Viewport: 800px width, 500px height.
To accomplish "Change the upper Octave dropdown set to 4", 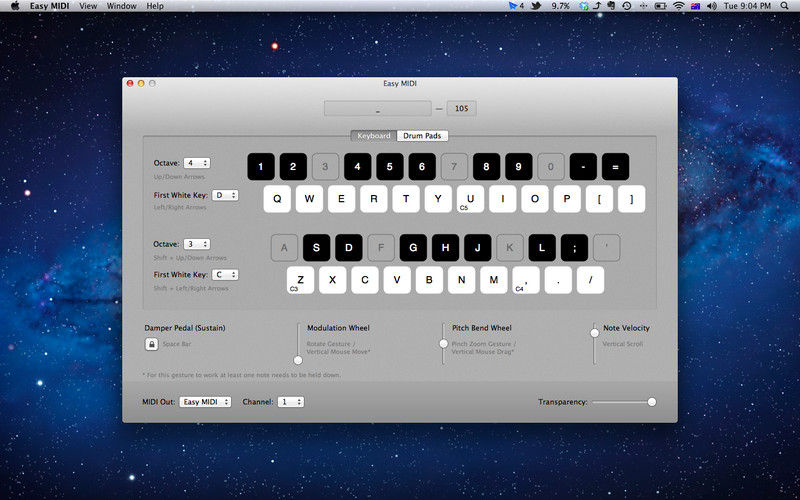I will [x=197, y=163].
